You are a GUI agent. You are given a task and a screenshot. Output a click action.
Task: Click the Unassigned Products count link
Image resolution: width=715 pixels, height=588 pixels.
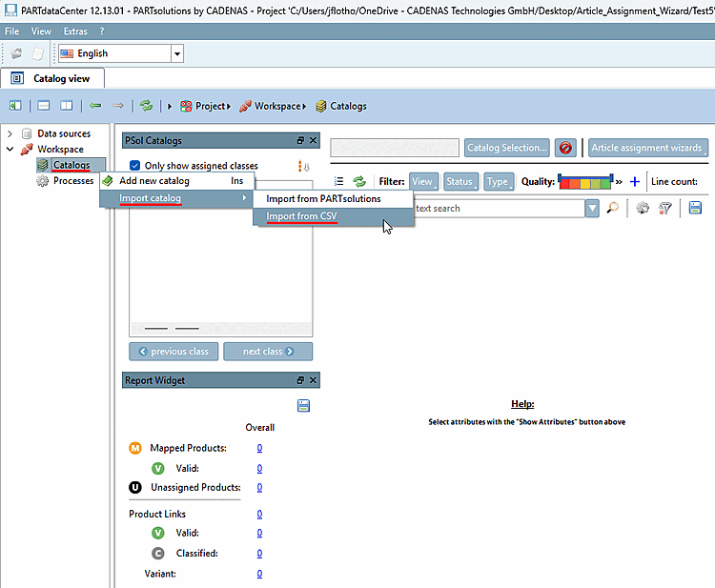pyautogui.click(x=259, y=487)
